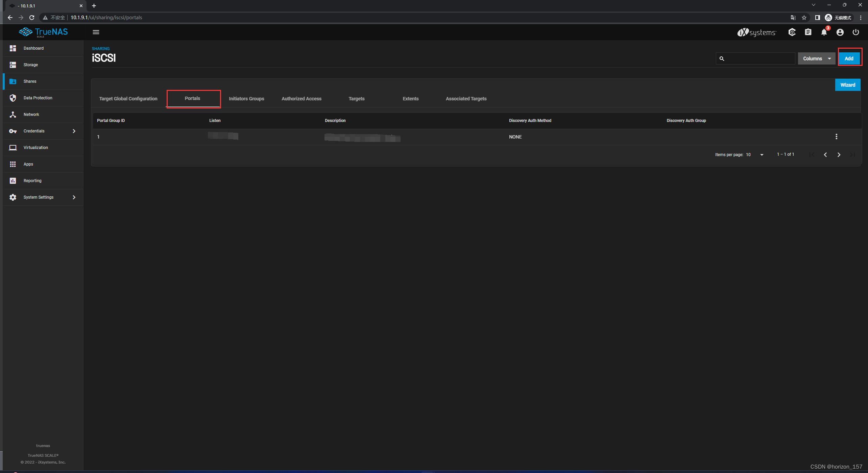Click the hamburger menu toggle icon
This screenshot has width=868, height=473.
click(96, 32)
